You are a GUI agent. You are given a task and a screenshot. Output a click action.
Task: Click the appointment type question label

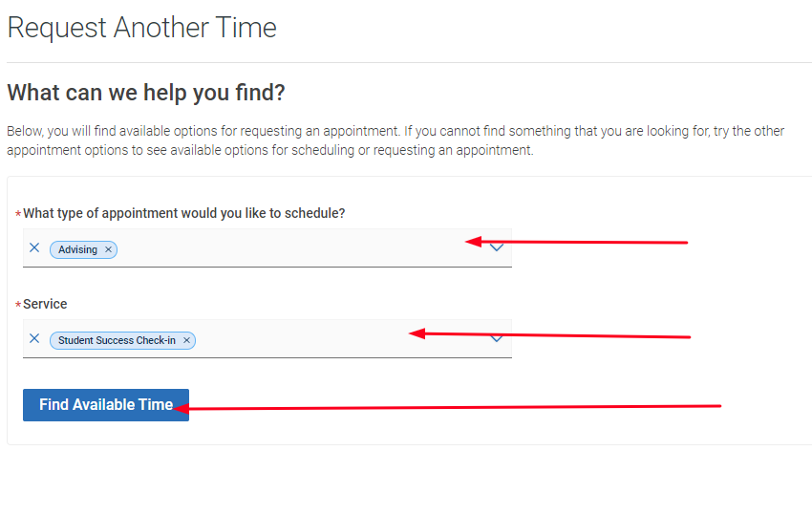[x=183, y=213]
